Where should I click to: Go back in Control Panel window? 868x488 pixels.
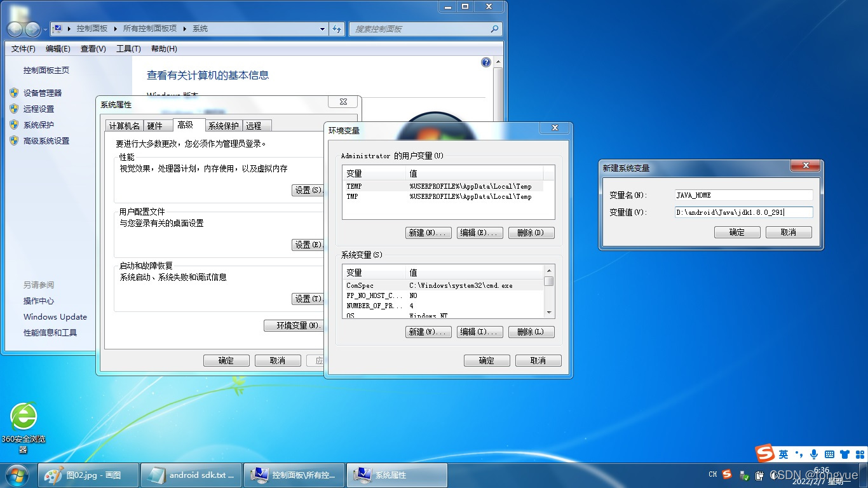point(15,29)
